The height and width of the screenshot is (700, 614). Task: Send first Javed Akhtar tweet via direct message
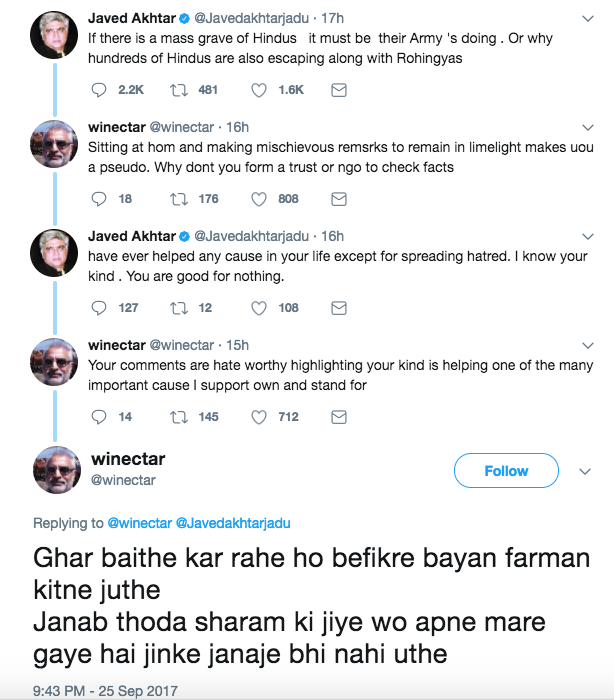(339, 90)
